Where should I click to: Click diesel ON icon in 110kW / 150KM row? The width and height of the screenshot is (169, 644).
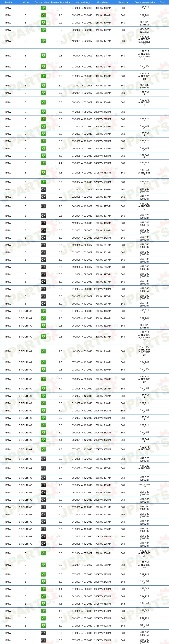pos(43,189)
